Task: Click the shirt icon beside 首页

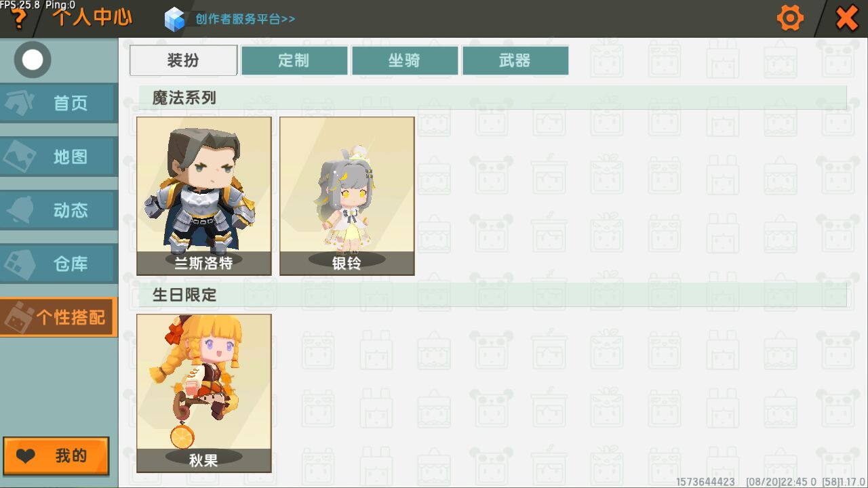Action: point(20,103)
